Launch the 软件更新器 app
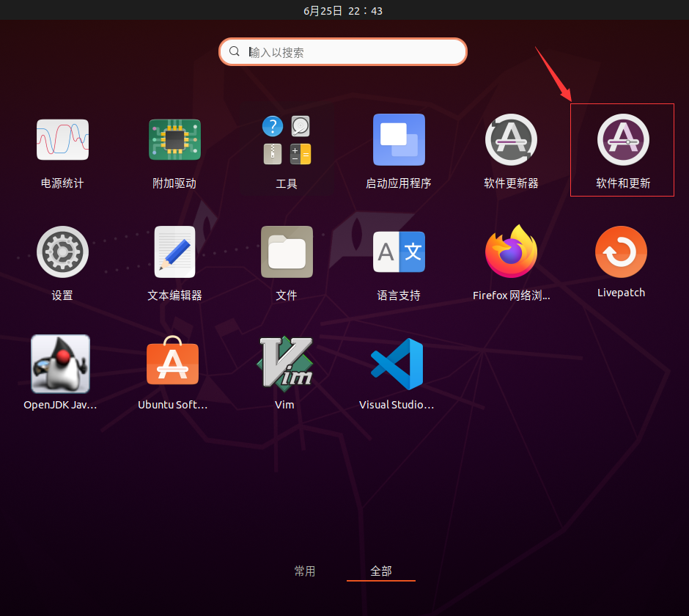689x616 pixels. coord(510,150)
